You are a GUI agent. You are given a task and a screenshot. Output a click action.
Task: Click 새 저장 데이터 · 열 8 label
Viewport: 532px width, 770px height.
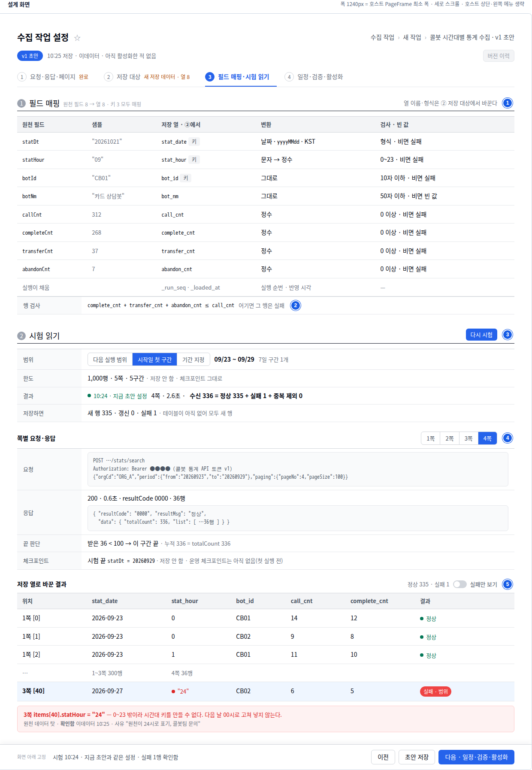[166, 77]
